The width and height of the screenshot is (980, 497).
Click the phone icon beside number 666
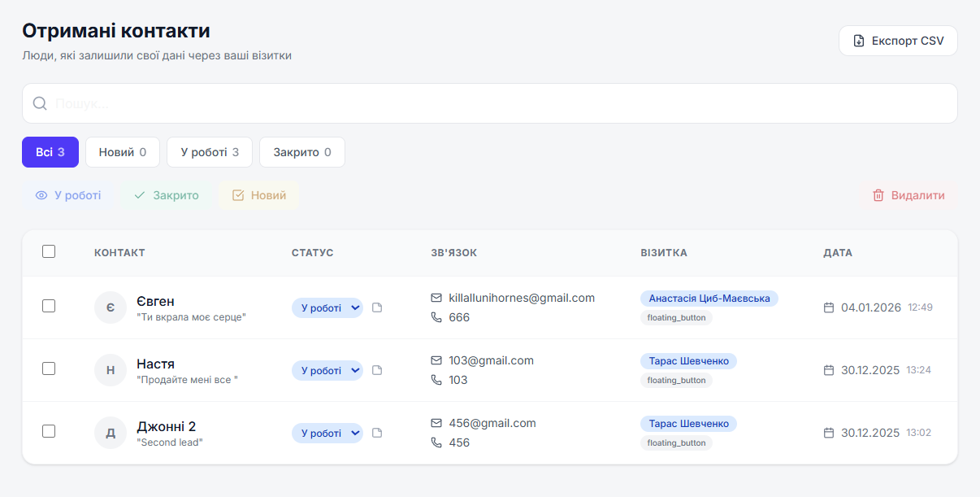tap(436, 317)
